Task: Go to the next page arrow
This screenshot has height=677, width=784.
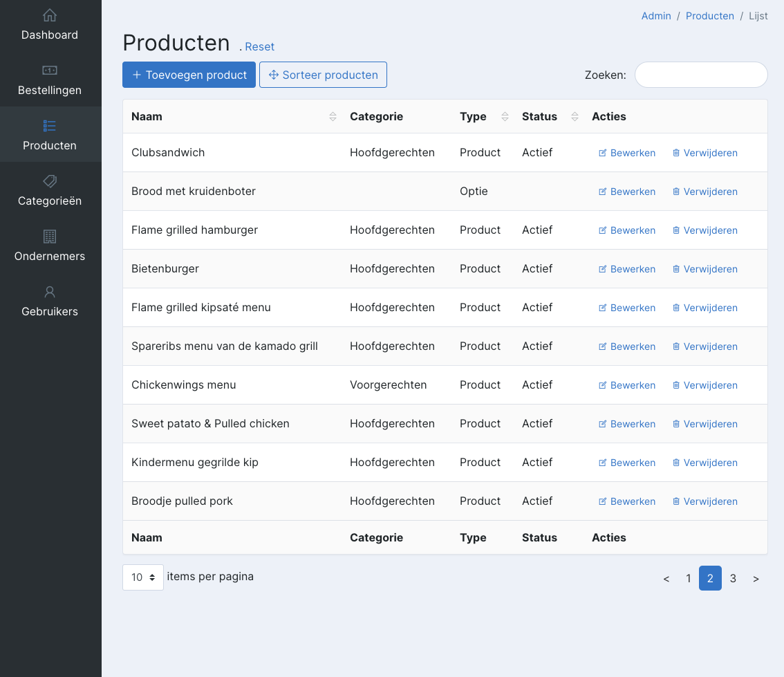Action: (x=756, y=579)
